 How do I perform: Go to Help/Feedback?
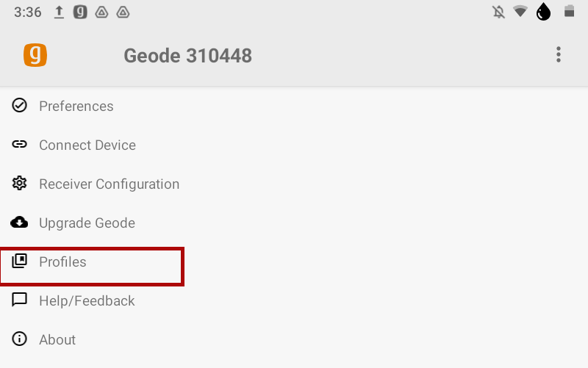pos(87,301)
